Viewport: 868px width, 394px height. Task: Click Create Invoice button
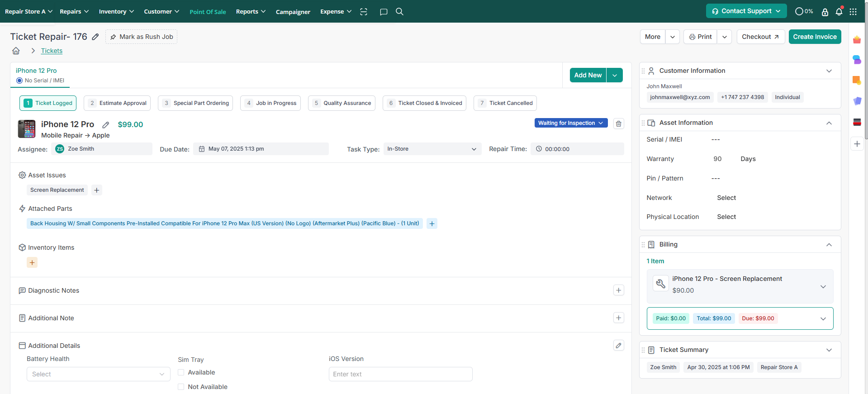[x=815, y=37]
